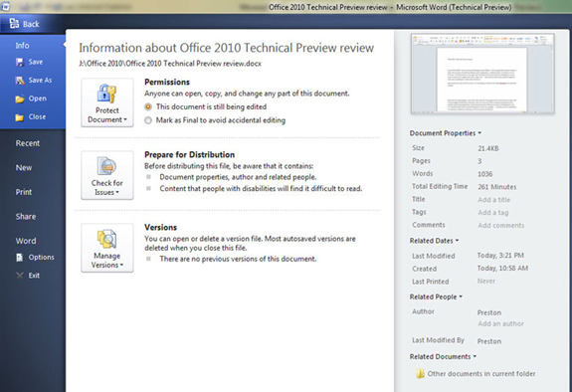
Task: Click the Versions heading
Action: [x=160, y=228]
